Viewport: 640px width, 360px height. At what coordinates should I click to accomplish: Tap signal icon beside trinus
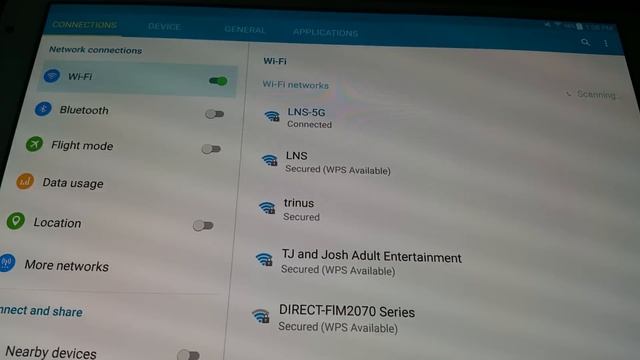(267, 208)
